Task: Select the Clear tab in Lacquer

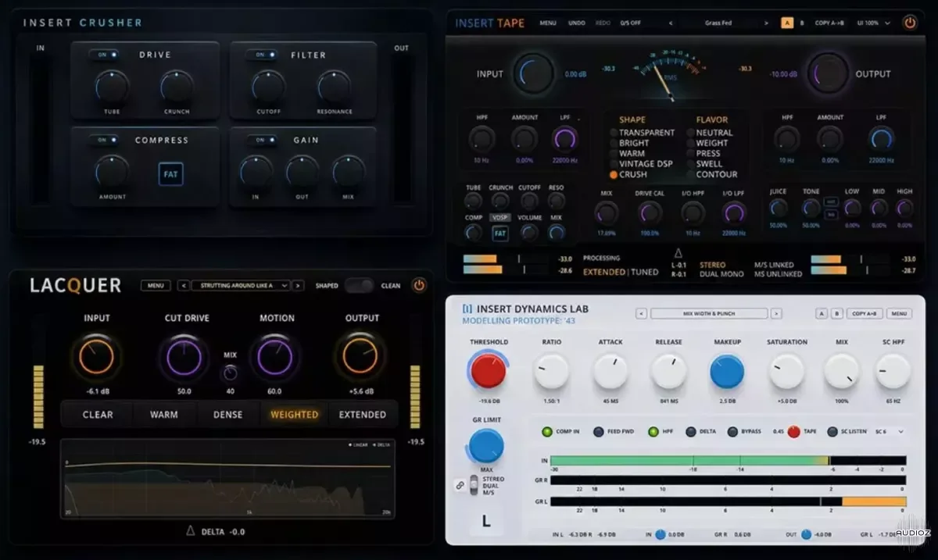Action: point(98,415)
